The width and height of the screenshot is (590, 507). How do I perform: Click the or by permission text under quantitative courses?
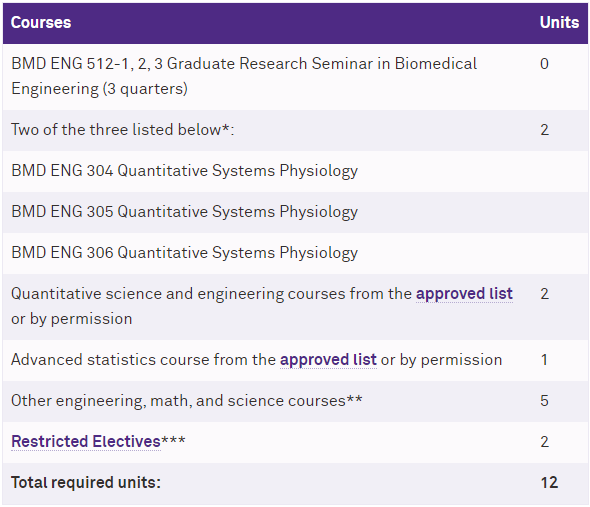pyautogui.click(x=71, y=319)
